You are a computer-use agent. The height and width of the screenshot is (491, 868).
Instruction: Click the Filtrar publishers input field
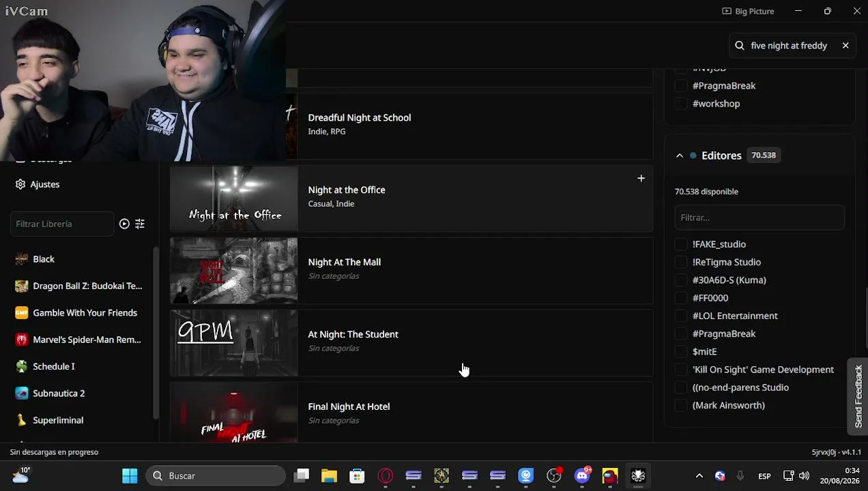point(759,218)
